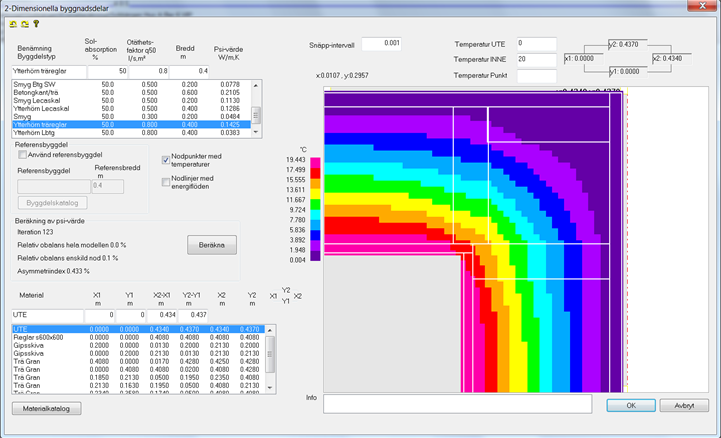Click the Temperatur UTE input field
The height and width of the screenshot is (438, 721).
pos(537,44)
